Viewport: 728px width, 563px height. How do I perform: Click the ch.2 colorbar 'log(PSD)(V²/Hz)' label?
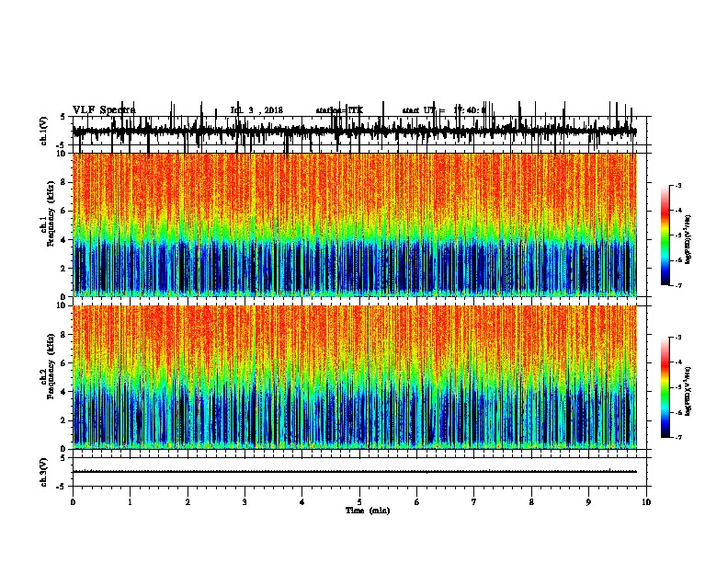pos(688,391)
